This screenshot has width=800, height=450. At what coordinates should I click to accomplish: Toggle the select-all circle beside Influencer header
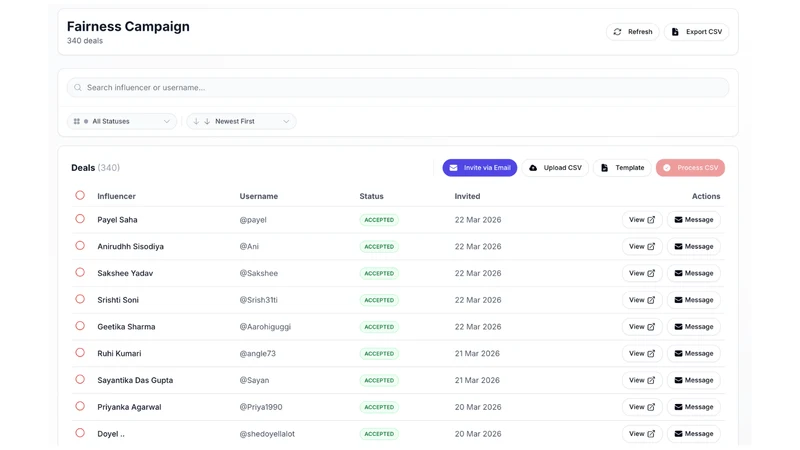coord(80,195)
